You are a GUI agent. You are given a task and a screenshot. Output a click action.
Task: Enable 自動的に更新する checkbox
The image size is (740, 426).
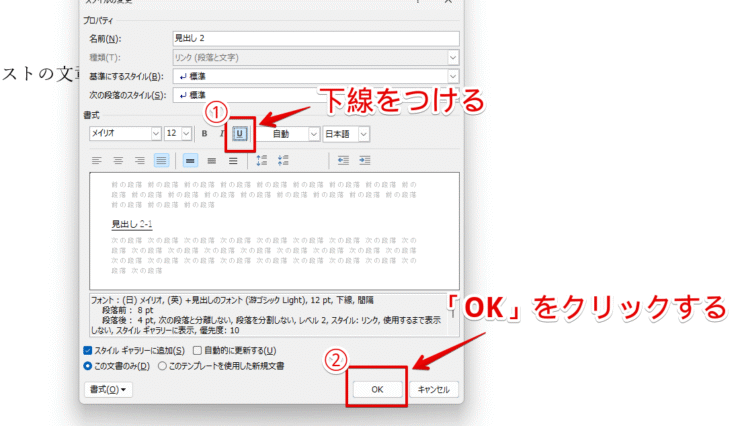[197, 351]
